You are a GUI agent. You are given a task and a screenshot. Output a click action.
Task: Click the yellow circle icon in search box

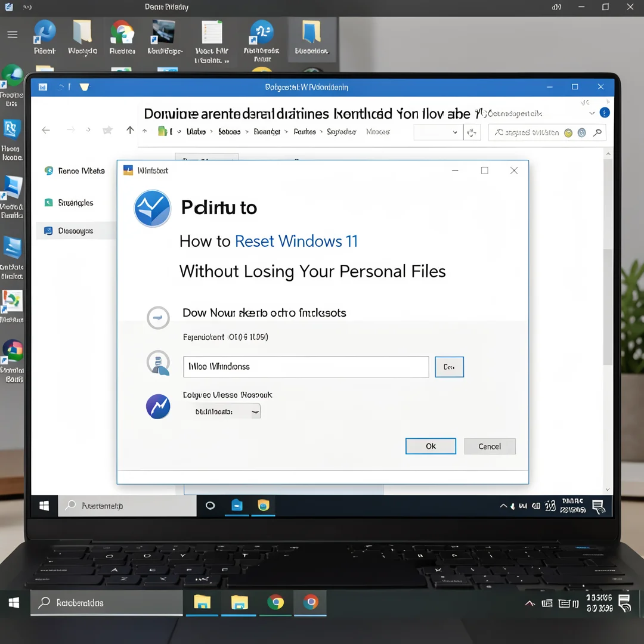coord(568,132)
